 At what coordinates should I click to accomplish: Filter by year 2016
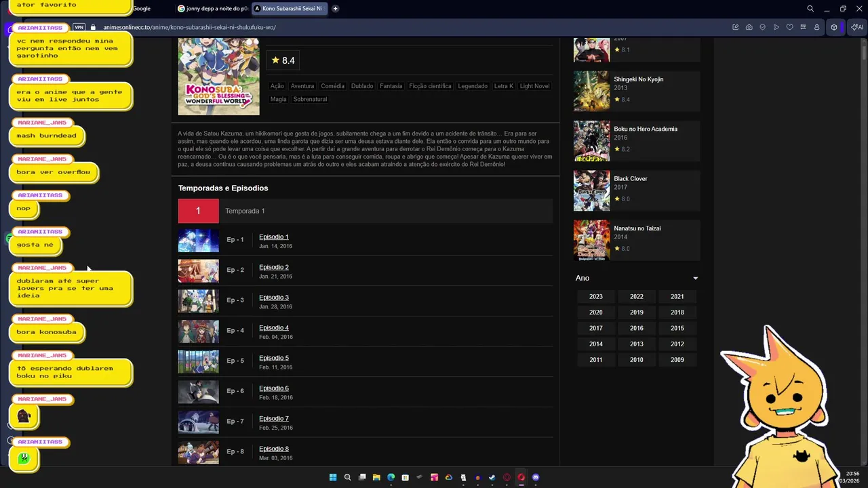tap(637, 328)
